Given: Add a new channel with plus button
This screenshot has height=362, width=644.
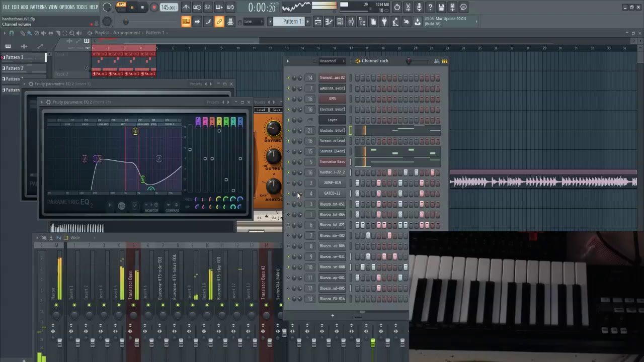Looking at the screenshot, I should 332,316.
